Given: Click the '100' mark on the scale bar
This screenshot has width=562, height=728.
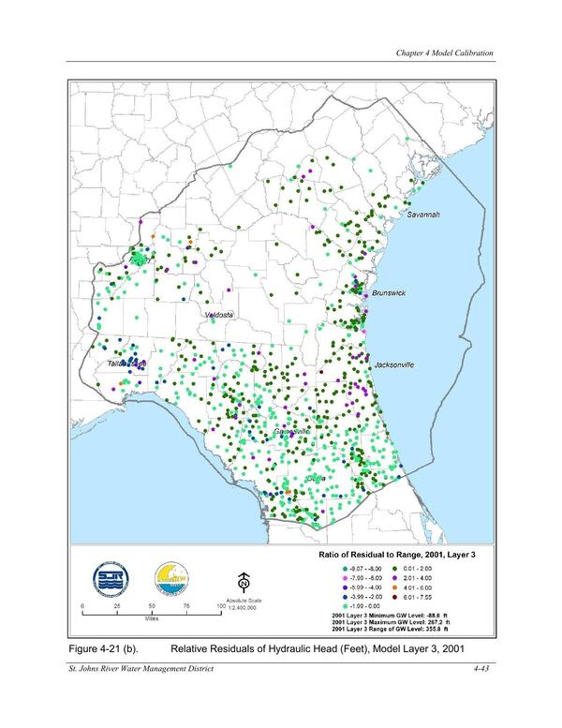Looking at the screenshot, I should pyautogui.click(x=221, y=606).
